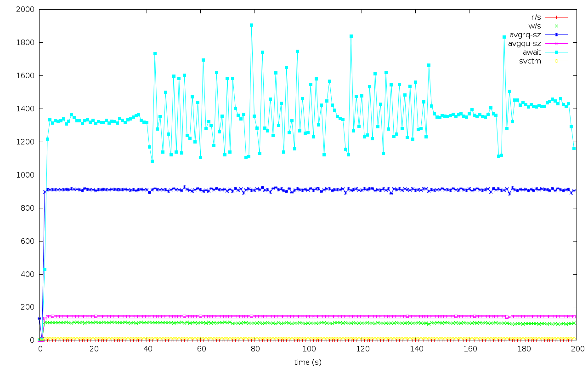
Task: Click the svctm legend label
Action: (531, 61)
